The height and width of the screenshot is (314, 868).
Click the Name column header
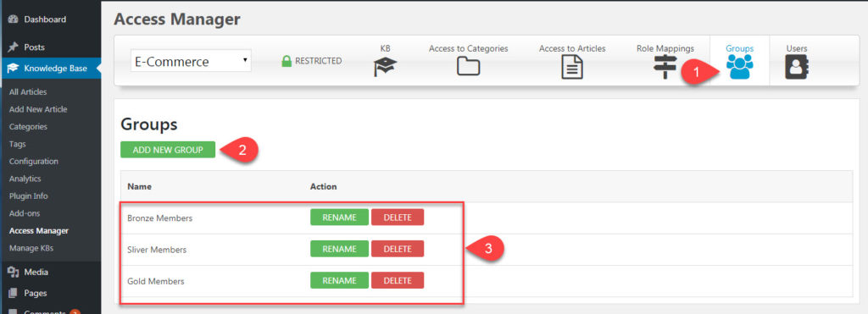pyautogui.click(x=140, y=186)
